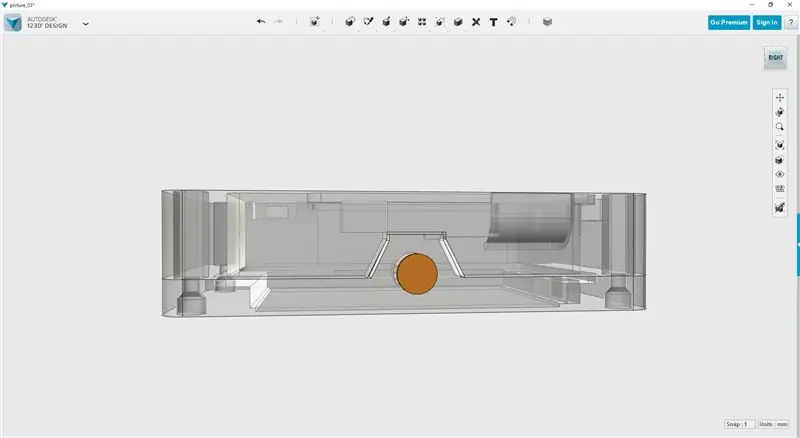Click the Autodesk 123D Design logo
Viewport: 800px width, 438px height.
[13, 22]
